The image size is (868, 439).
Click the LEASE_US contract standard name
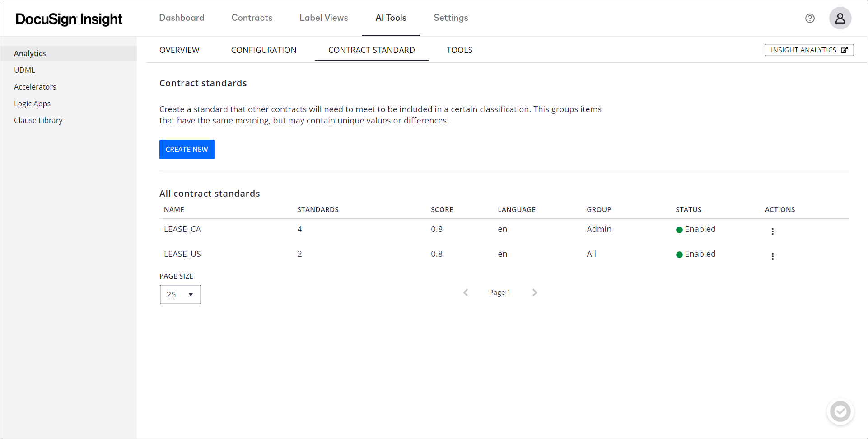point(182,254)
